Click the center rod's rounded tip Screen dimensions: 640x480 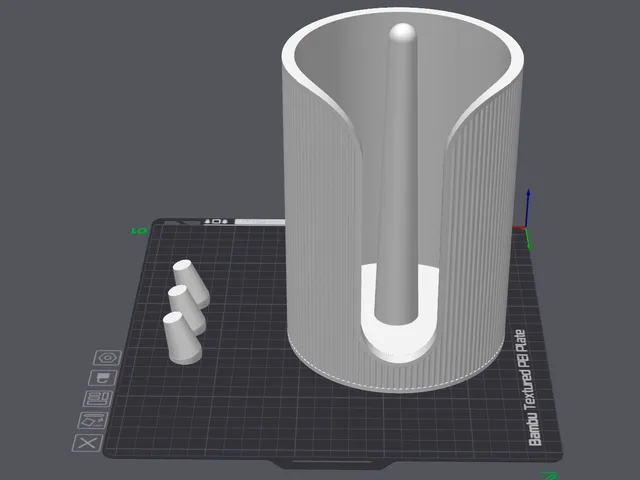[x=402, y=33]
